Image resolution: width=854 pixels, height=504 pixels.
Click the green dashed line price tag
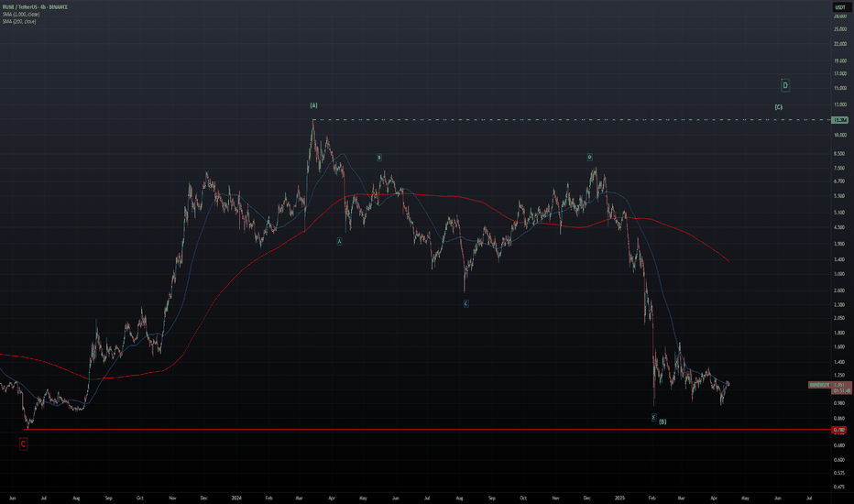point(839,120)
